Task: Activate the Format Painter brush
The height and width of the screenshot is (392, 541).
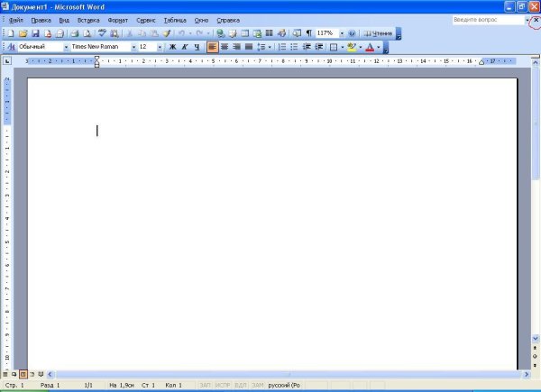Action: 167,33
